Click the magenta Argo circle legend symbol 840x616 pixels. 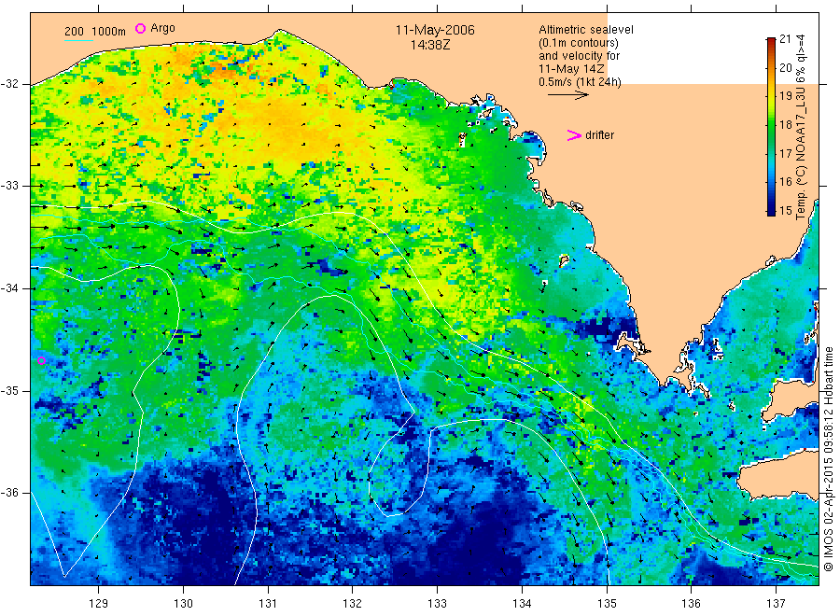140,28
